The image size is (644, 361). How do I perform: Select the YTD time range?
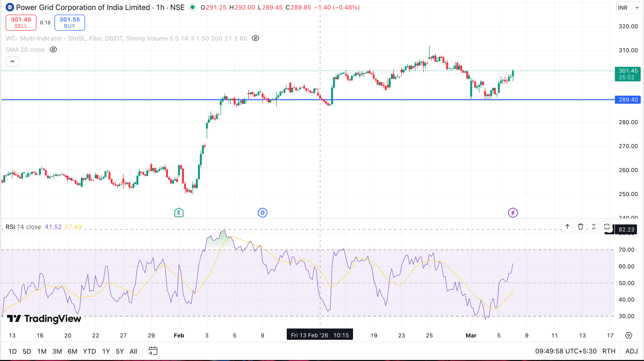[90, 351]
